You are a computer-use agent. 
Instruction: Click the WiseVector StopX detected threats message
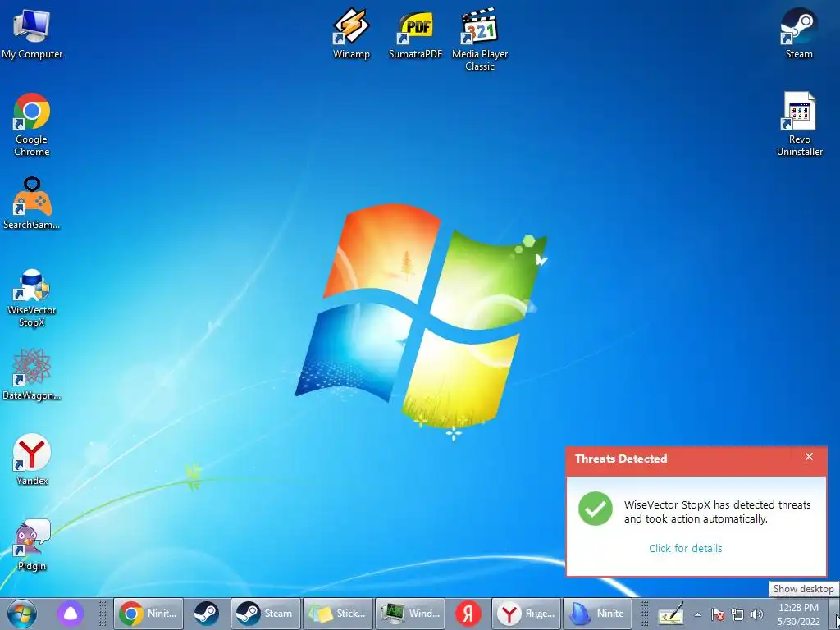click(x=717, y=512)
